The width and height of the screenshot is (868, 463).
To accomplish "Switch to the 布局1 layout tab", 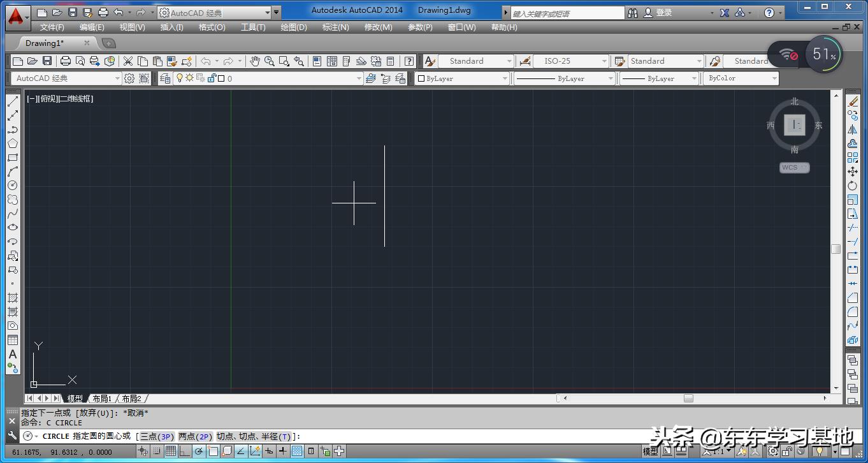I will click(102, 399).
